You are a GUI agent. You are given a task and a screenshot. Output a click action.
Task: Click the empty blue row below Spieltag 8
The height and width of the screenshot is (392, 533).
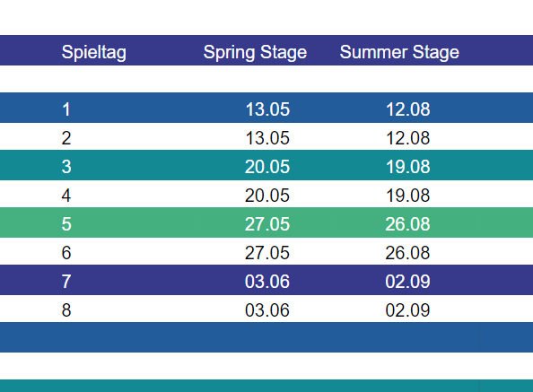point(266,337)
